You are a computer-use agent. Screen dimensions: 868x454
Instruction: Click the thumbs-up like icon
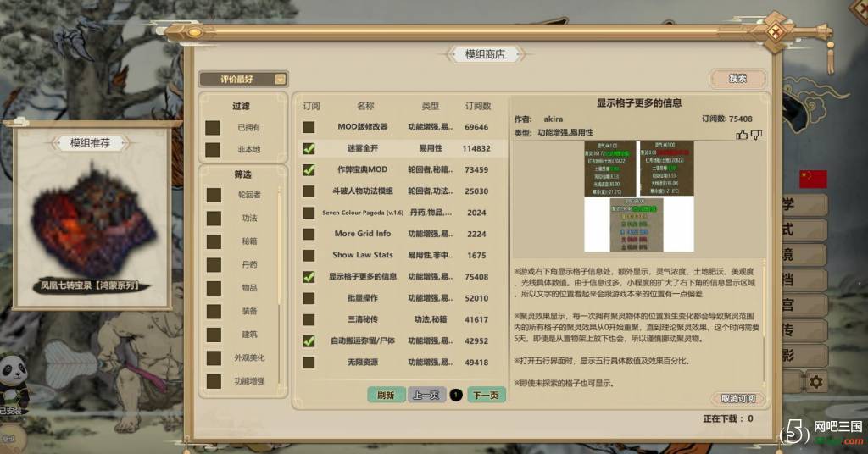tap(742, 135)
